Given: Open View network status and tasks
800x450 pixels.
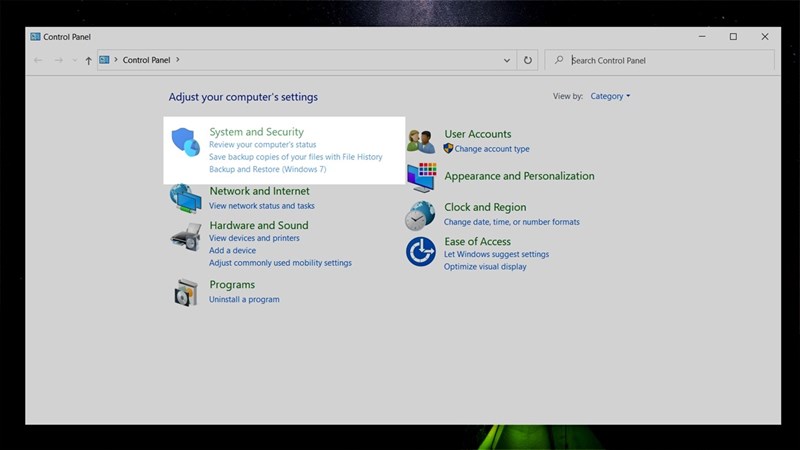Looking at the screenshot, I should pyautogui.click(x=262, y=206).
